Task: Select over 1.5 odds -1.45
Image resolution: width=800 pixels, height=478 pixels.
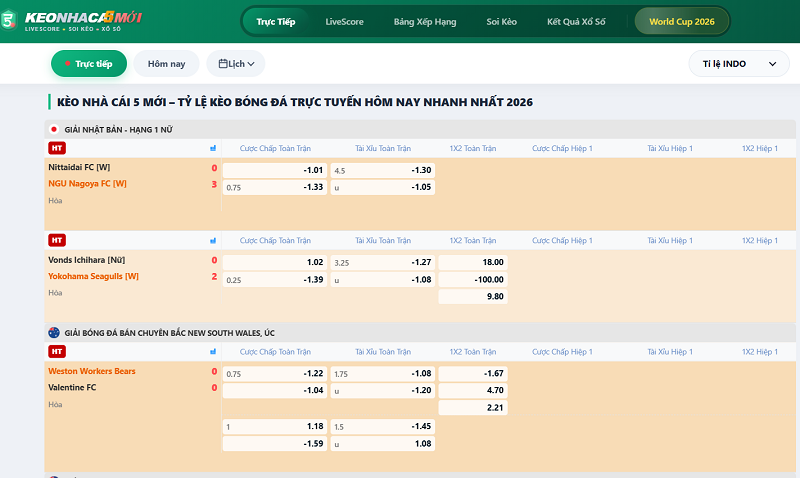Action: pos(383,426)
